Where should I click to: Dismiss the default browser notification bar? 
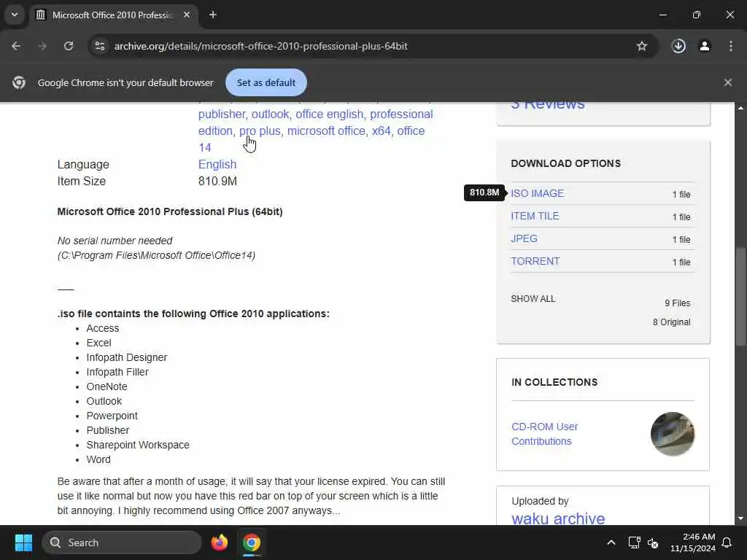pyautogui.click(x=727, y=82)
